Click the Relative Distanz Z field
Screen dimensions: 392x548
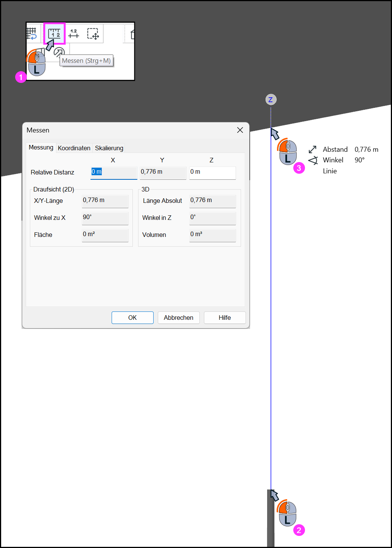coord(213,173)
